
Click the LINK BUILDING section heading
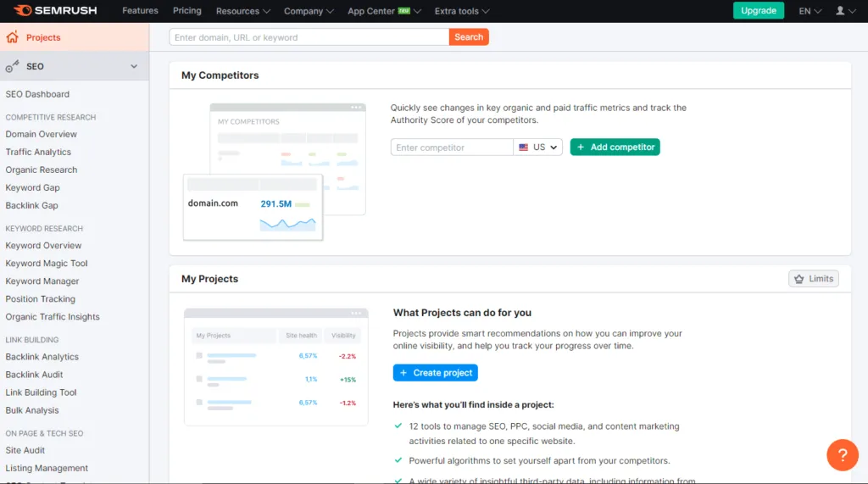pos(32,340)
